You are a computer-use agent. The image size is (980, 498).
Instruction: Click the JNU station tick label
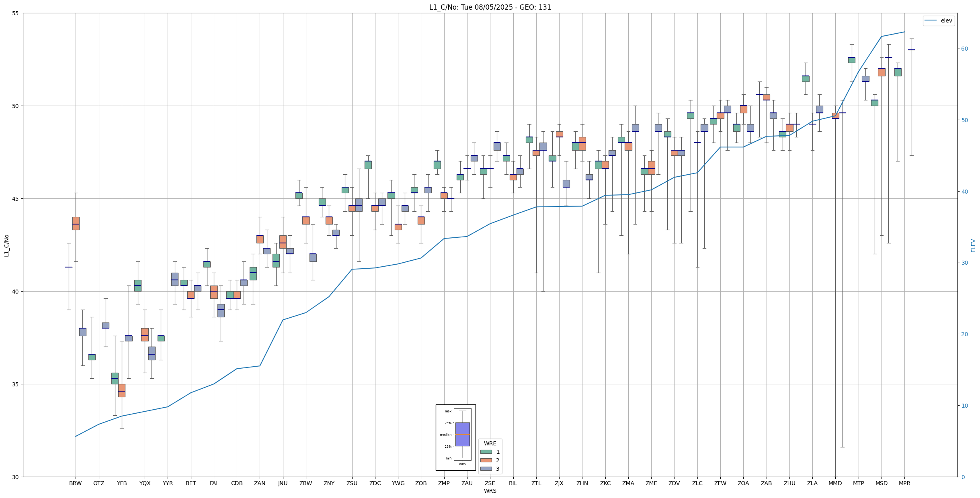[x=283, y=483]
